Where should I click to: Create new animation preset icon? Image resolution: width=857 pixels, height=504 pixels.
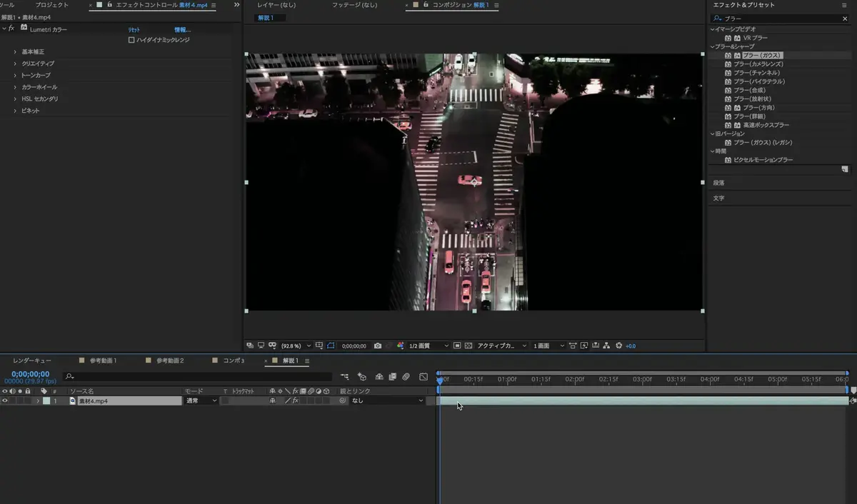point(845,170)
